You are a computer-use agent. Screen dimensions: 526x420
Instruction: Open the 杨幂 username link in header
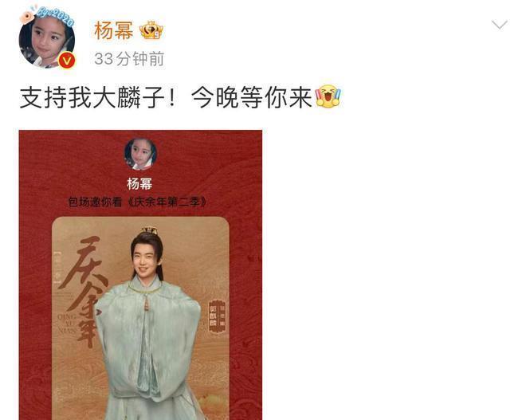[114, 30]
